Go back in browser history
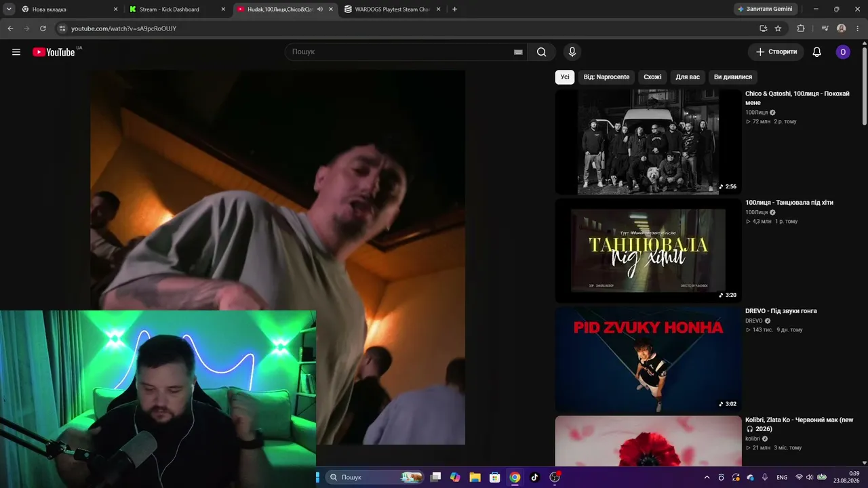This screenshot has height=488, width=868. tap(10, 28)
